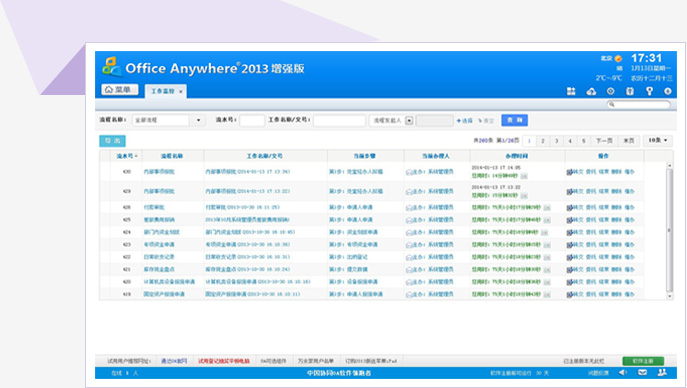Go to page 2 in the pagination
687x388 pixels.
pyautogui.click(x=543, y=141)
